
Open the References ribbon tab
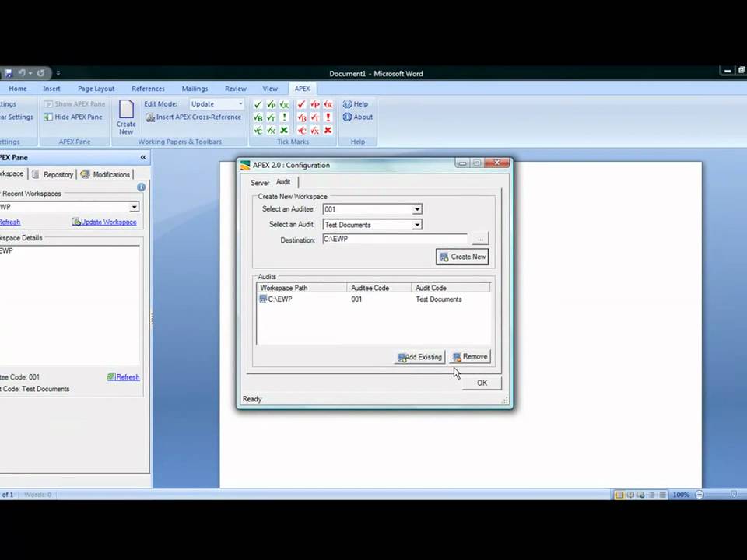point(148,89)
